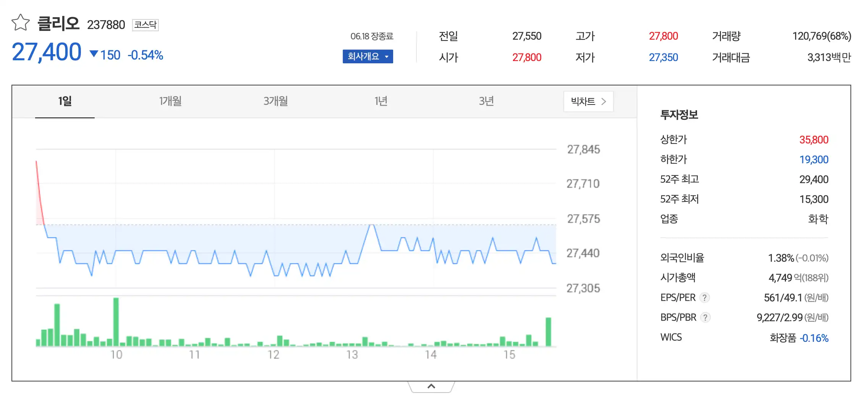
Task: Click the 27,845 axis label
Action: pos(583,150)
